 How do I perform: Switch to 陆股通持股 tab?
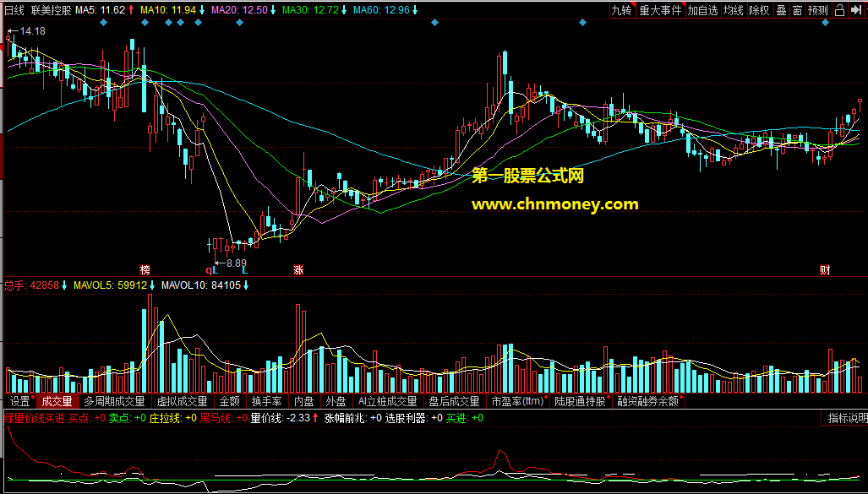click(x=581, y=402)
